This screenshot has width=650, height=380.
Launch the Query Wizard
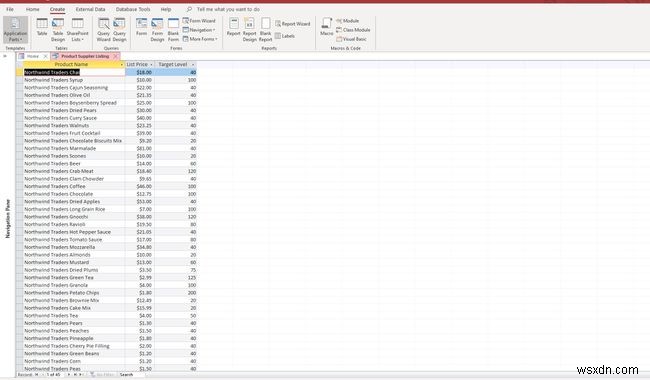click(103, 30)
